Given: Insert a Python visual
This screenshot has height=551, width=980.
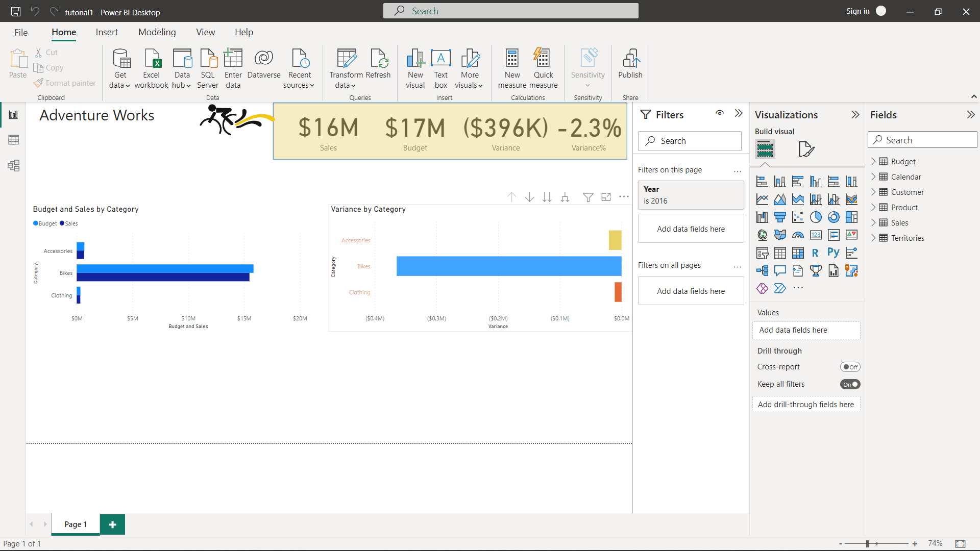Looking at the screenshot, I should pos(834,253).
